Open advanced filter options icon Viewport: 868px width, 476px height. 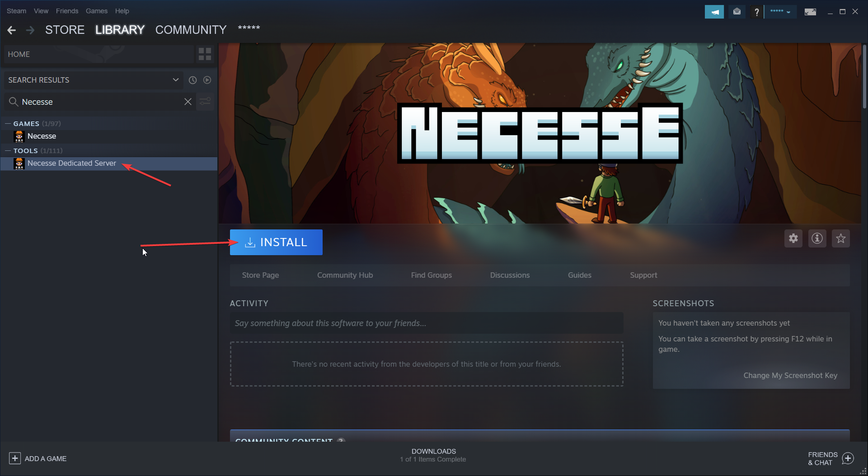(x=205, y=102)
